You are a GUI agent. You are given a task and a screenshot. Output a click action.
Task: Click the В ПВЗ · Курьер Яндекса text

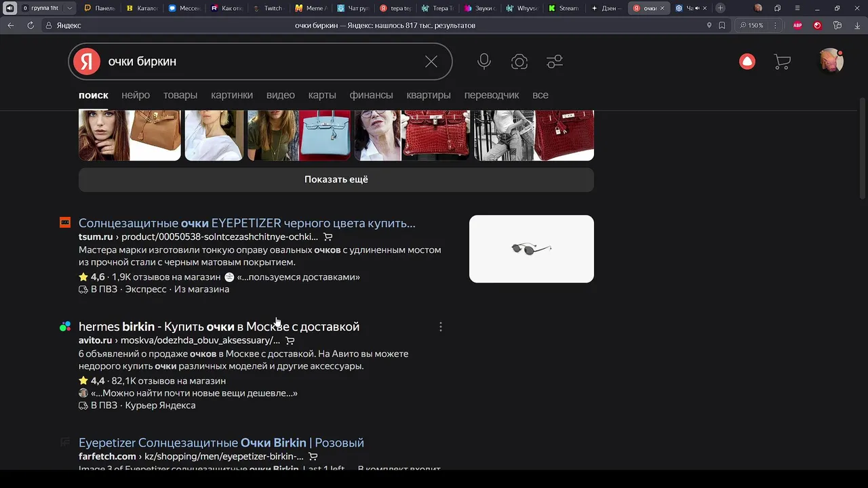pyautogui.click(x=143, y=405)
